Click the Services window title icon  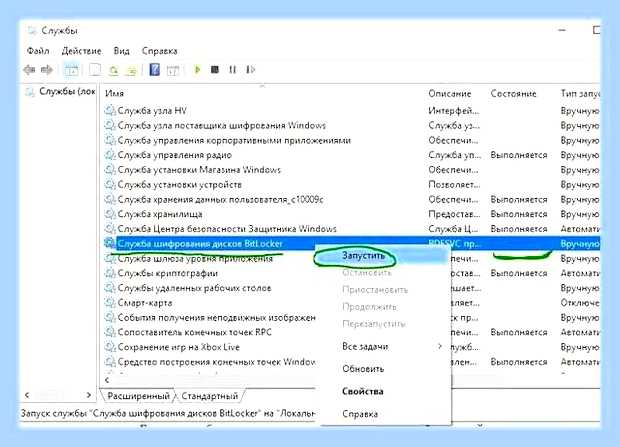click(x=32, y=30)
